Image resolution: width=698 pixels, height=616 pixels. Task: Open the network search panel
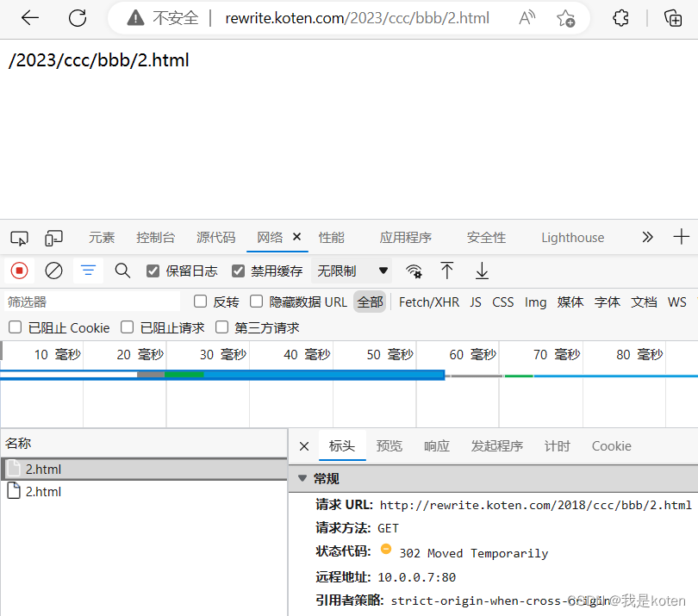122,271
